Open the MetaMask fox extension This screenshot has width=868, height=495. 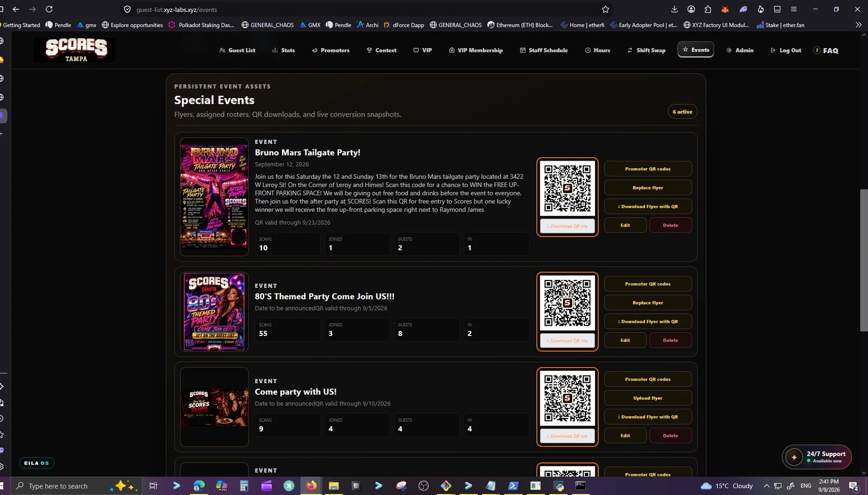click(x=725, y=9)
